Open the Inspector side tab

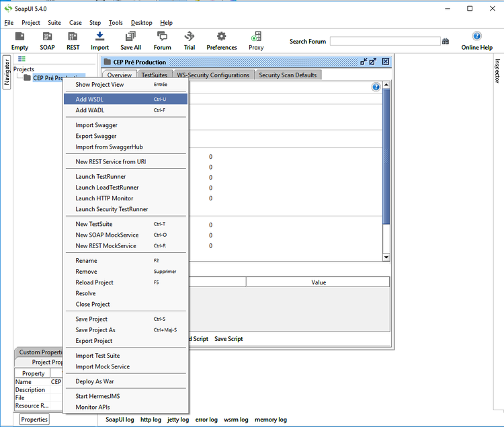tap(497, 71)
